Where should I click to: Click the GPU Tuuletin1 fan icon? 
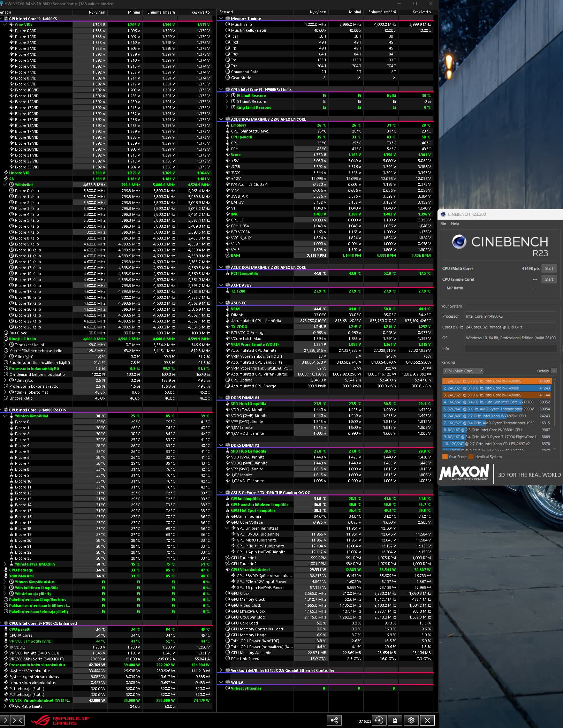[228, 558]
